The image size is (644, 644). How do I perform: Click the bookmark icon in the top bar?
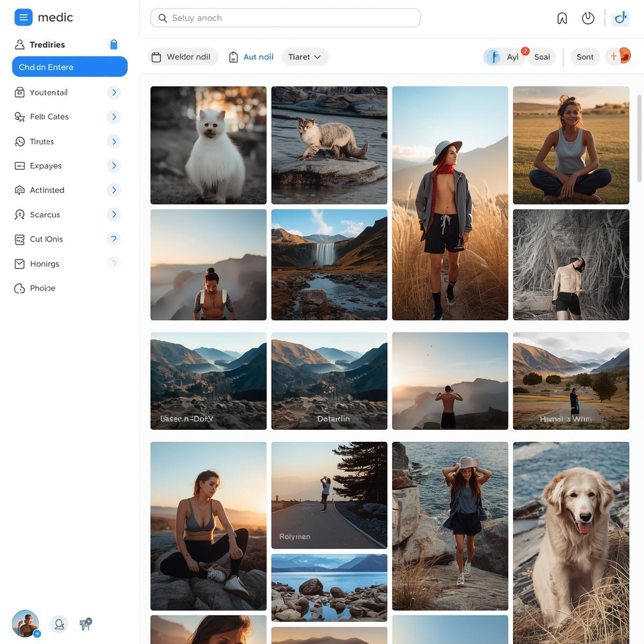[562, 19]
